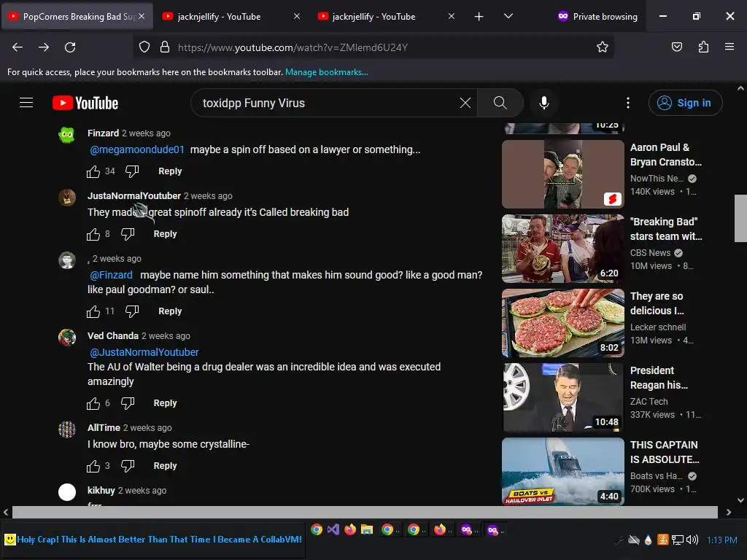Open YouTube settings three-dot menu
Screen dimensions: 747x560
click(x=628, y=103)
